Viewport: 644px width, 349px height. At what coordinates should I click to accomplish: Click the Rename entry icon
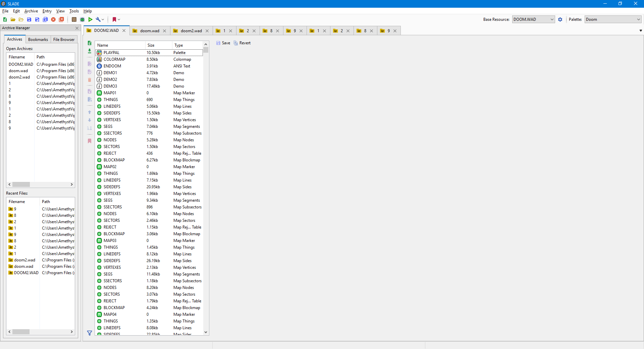pos(90,64)
